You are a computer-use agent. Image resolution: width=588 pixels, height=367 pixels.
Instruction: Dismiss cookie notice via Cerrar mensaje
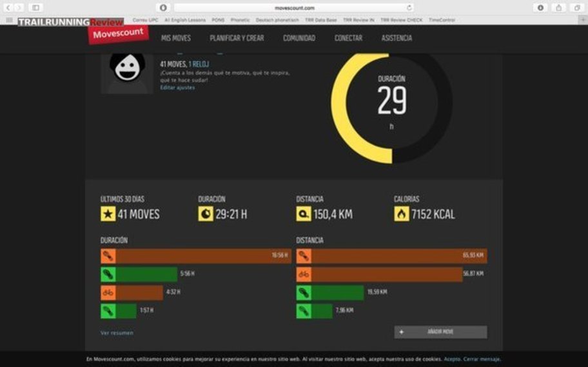point(482,359)
